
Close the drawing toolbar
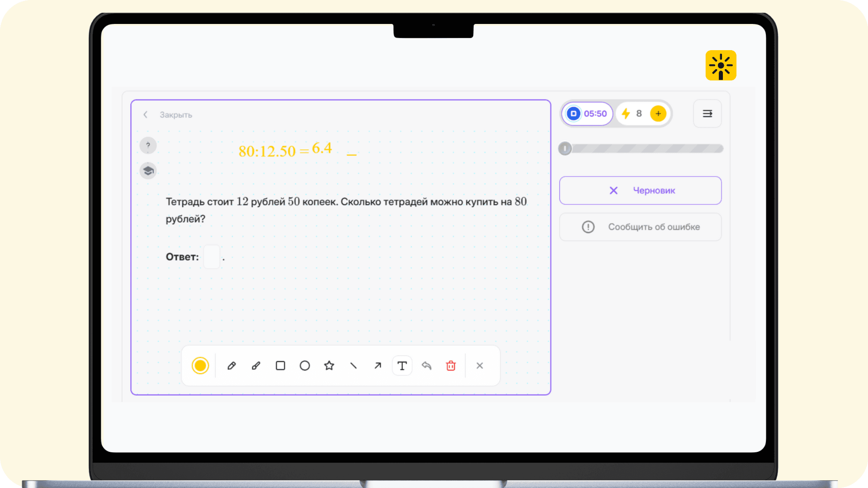point(480,366)
